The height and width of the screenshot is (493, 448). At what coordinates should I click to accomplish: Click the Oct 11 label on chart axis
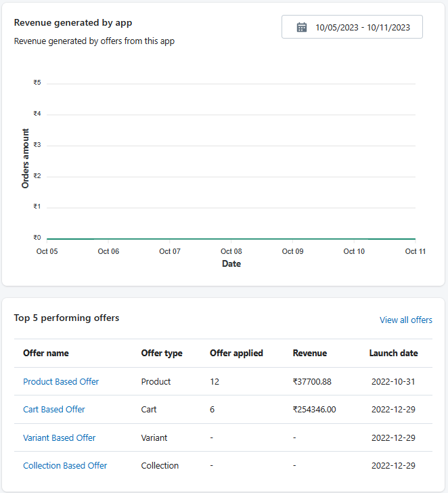coord(415,251)
